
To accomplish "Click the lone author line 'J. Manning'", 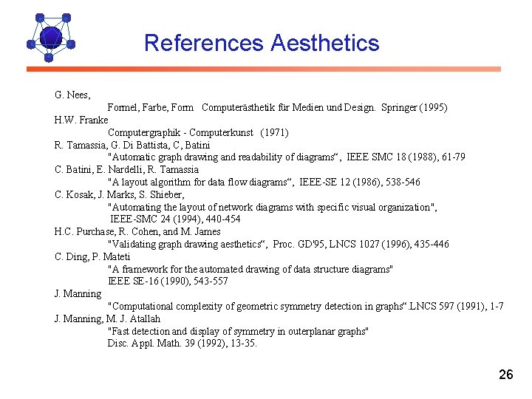I will coord(78,294).
